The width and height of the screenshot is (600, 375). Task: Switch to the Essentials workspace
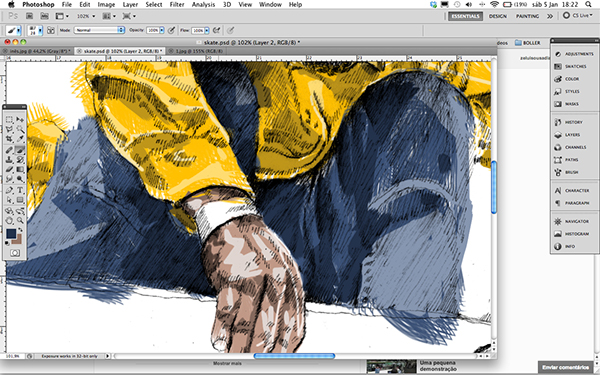465,16
